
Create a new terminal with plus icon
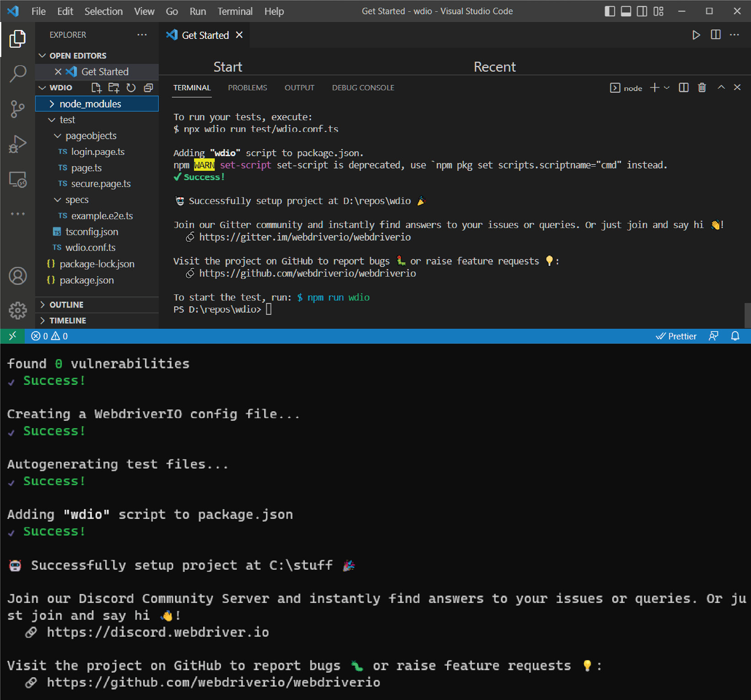[x=654, y=88]
